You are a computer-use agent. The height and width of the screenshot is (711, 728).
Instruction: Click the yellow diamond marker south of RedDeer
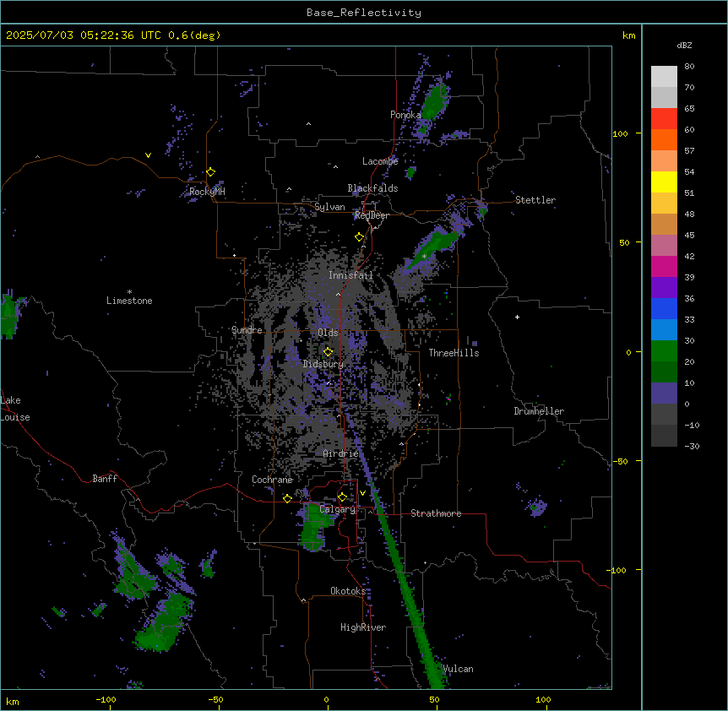point(360,237)
